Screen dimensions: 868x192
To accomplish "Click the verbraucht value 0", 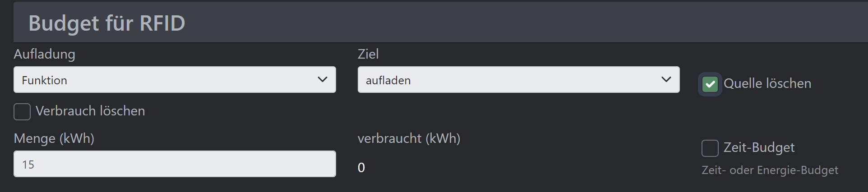I will click(x=361, y=168).
